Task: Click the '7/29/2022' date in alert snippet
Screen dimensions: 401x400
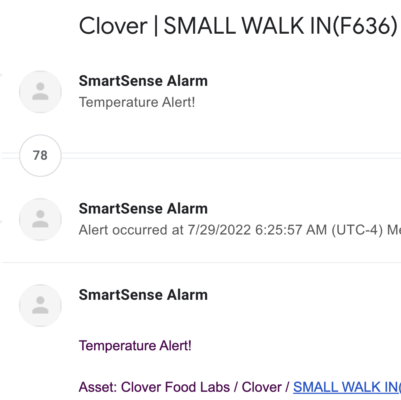Action: [219, 230]
